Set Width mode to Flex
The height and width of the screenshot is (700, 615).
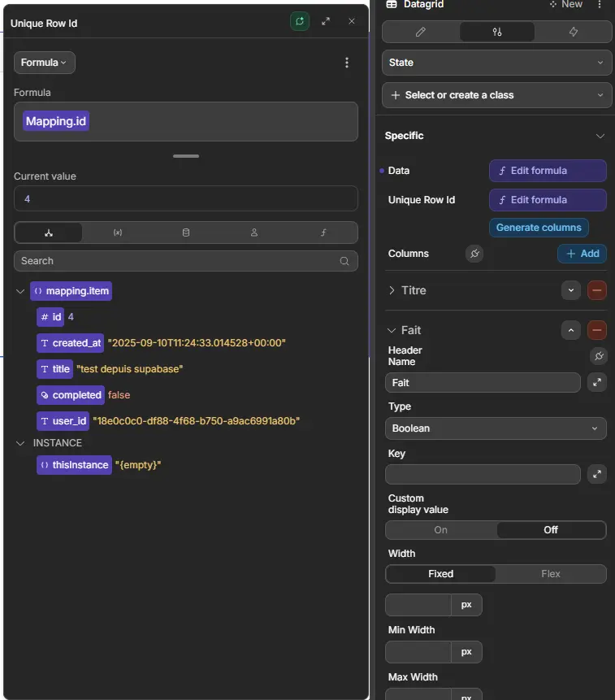551,574
